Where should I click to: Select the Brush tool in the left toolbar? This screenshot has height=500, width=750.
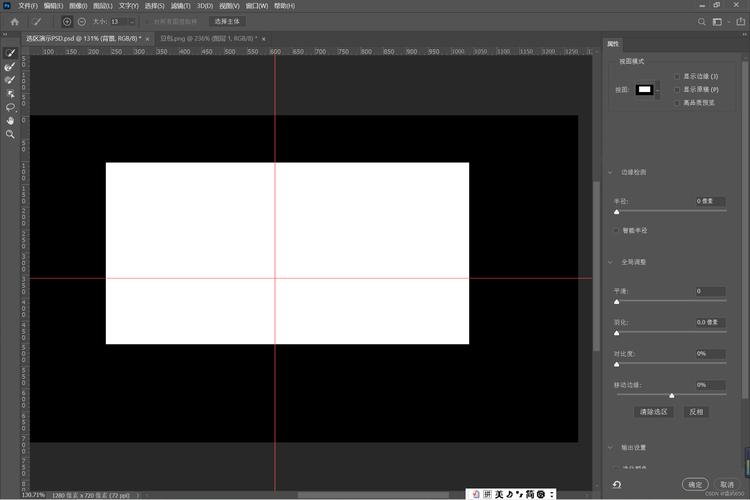click(11, 80)
